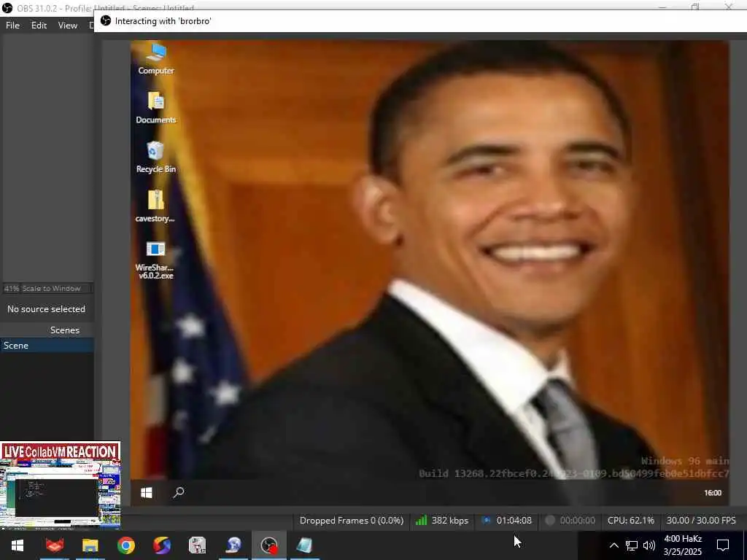The image size is (747, 560).
Task: Switch to OBS Studio taskbar icon
Action: [269, 545]
